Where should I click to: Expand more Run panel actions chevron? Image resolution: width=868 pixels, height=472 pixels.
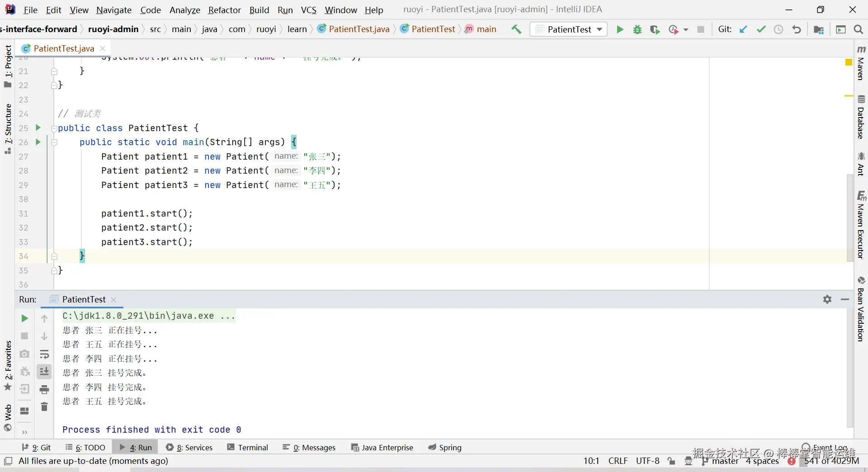[x=25, y=432]
